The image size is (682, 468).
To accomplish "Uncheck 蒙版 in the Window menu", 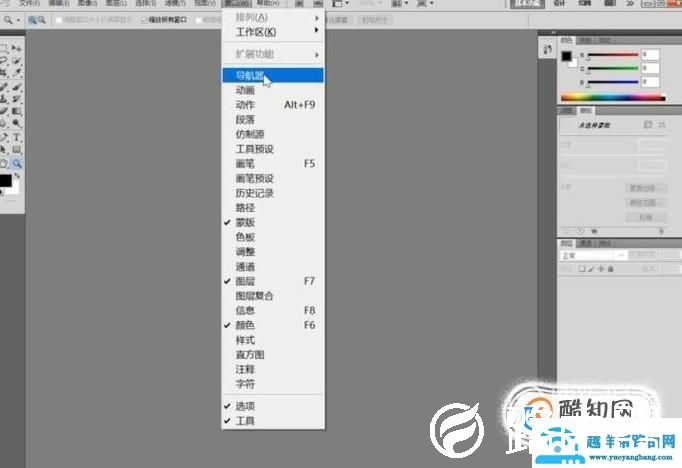I will tap(273, 222).
